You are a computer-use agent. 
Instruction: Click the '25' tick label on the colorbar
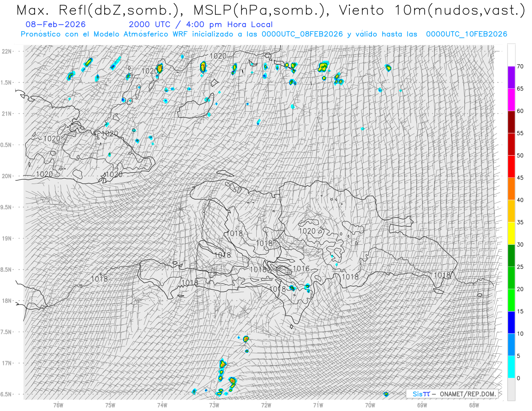520,266
